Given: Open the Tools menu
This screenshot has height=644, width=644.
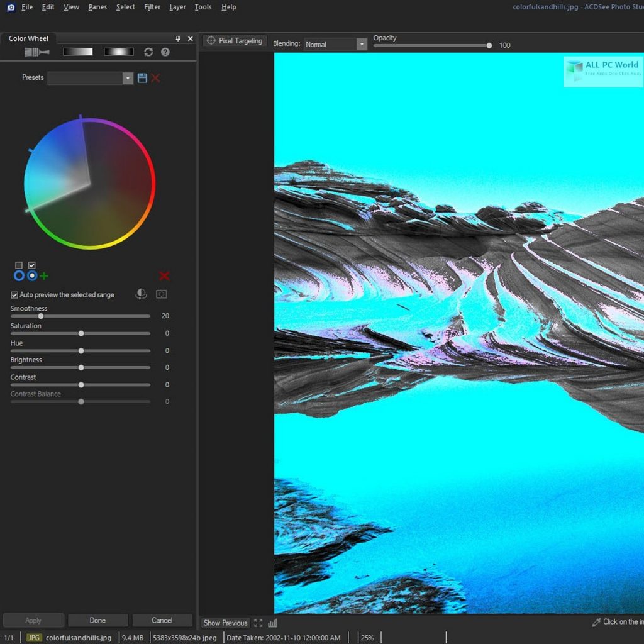Looking at the screenshot, I should (x=203, y=7).
